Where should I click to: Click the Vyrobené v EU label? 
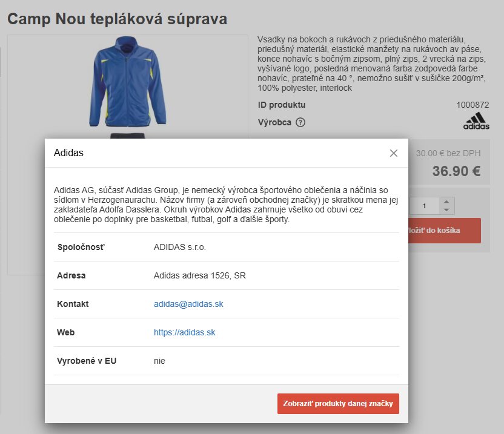87,361
